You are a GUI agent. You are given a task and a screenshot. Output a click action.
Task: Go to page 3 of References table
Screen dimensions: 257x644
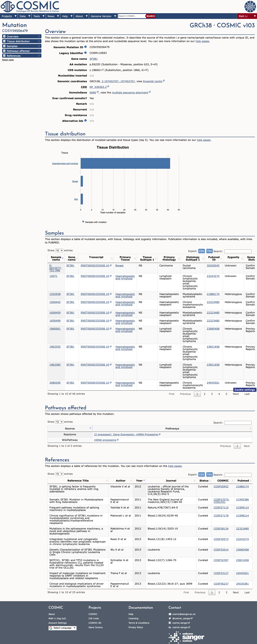(226, 592)
